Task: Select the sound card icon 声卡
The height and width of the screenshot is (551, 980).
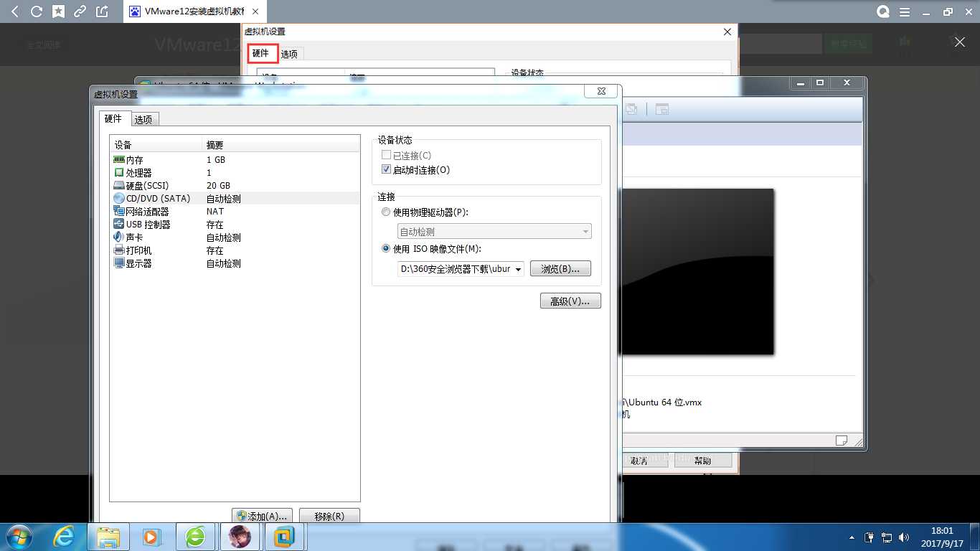Action: pos(119,237)
